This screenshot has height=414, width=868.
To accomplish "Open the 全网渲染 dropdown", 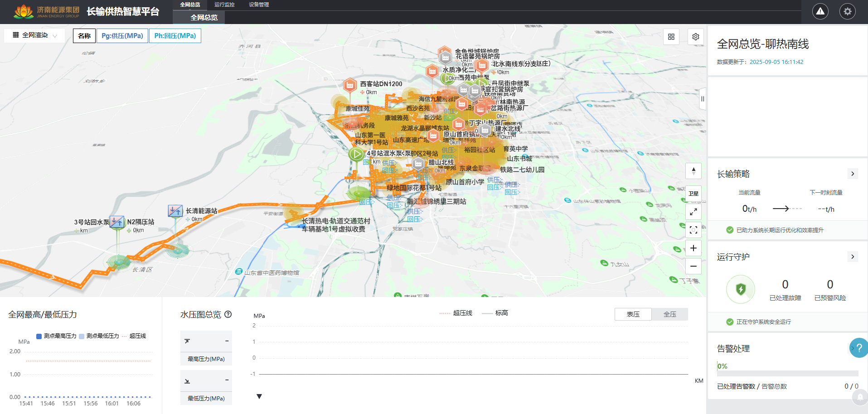I will point(34,35).
